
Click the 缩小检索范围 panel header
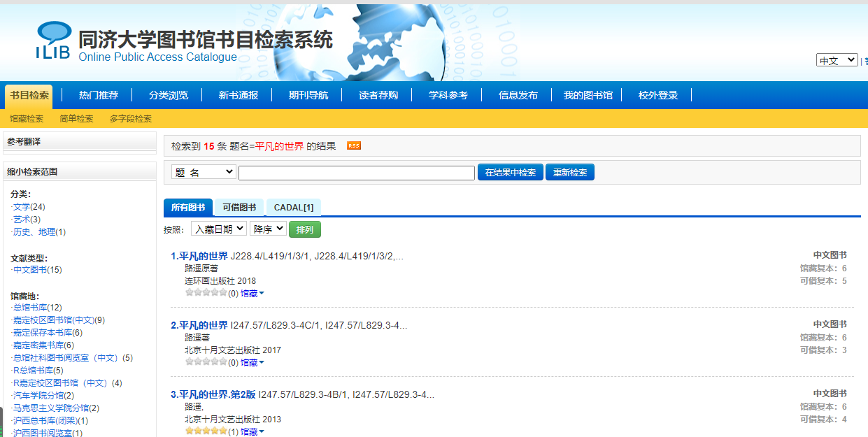[x=80, y=171]
